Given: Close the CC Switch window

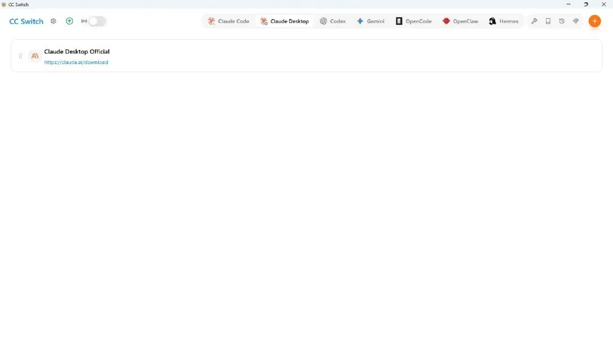Looking at the screenshot, I should pyautogui.click(x=603, y=5).
